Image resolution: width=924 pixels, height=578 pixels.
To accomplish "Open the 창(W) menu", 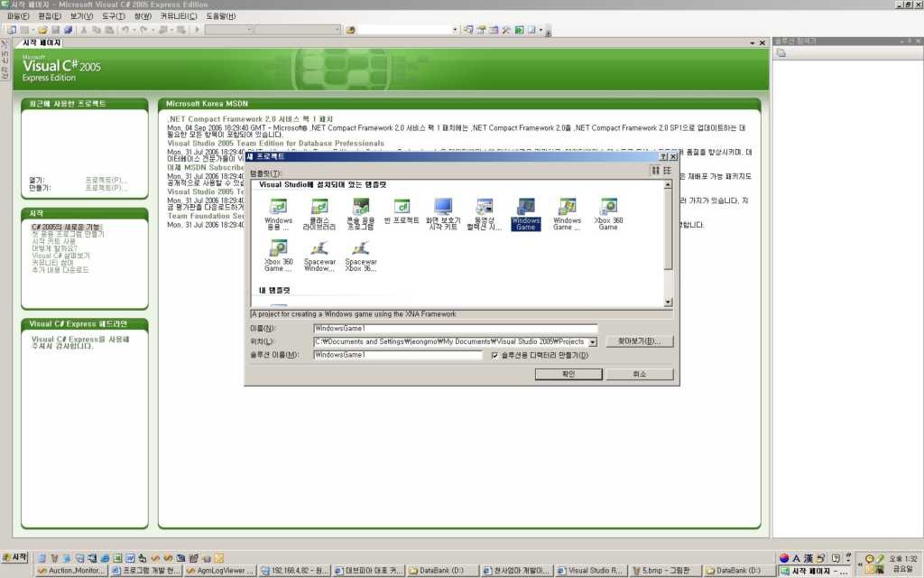I will pyautogui.click(x=142, y=16).
